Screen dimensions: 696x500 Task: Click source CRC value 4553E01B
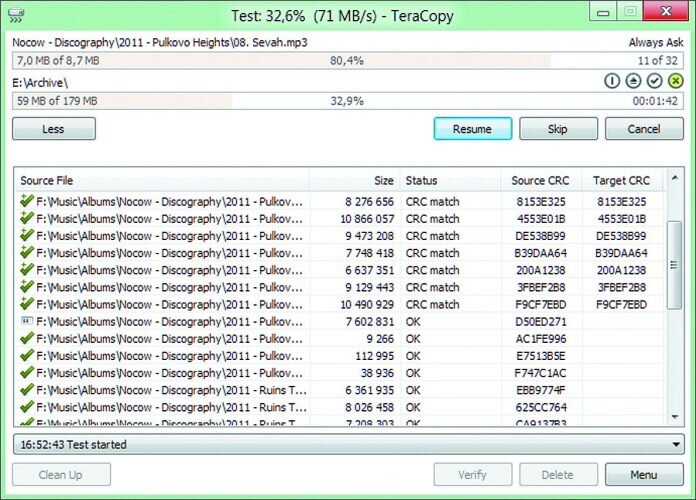[541, 219]
